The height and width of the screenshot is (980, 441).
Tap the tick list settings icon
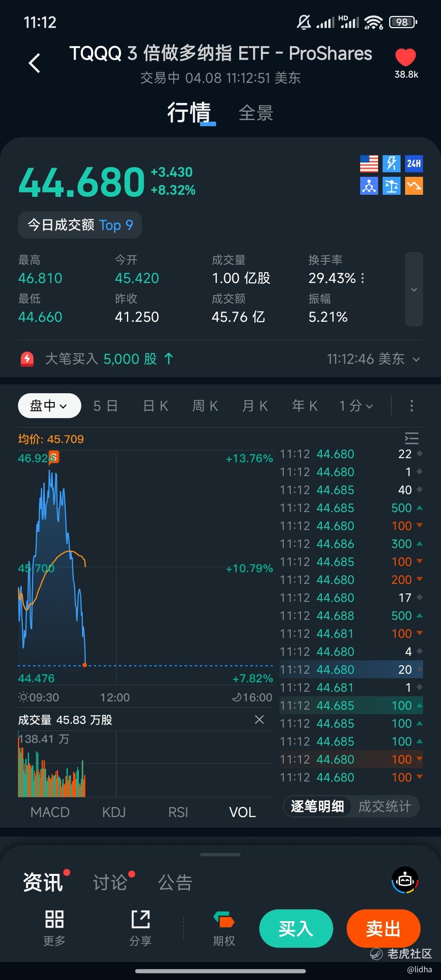412,438
